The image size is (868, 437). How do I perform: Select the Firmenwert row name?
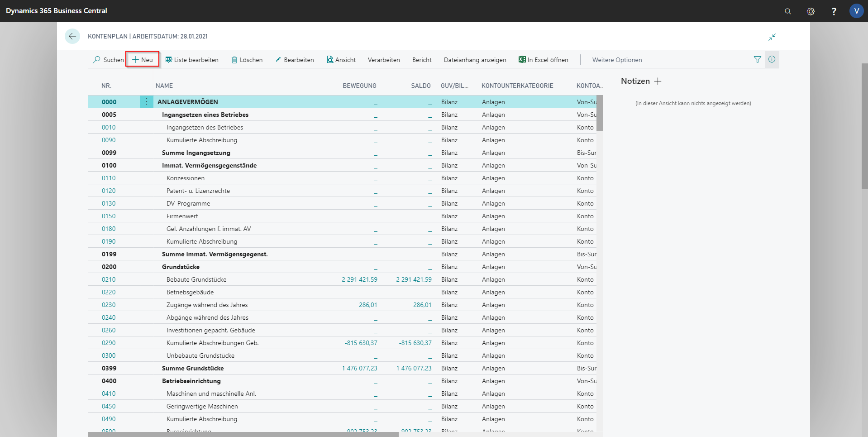pyautogui.click(x=182, y=216)
